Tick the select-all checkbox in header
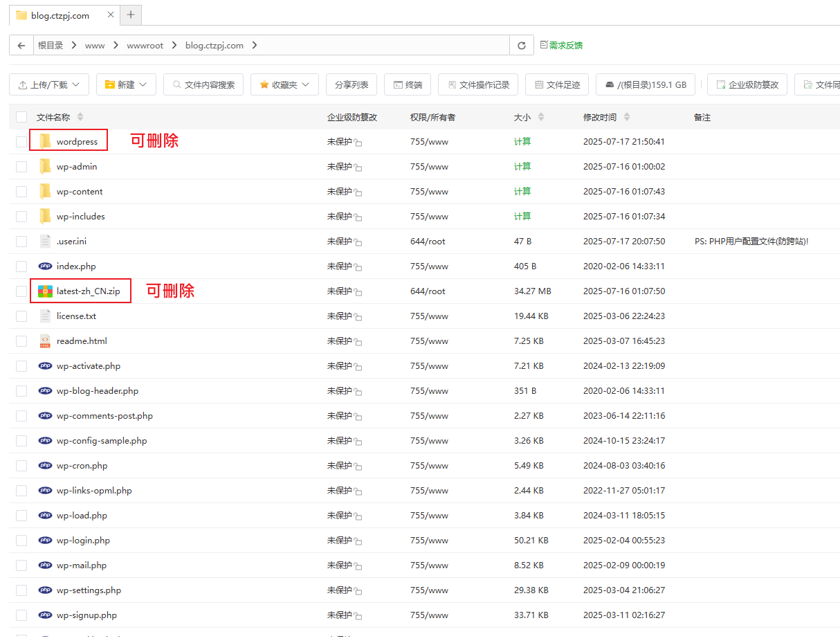 pos(21,117)
